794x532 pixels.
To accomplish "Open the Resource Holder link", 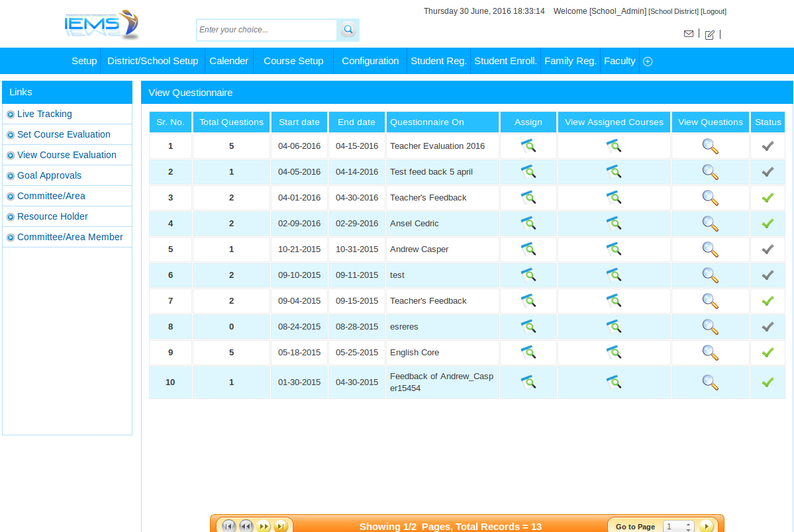I will tap(53, 216).
